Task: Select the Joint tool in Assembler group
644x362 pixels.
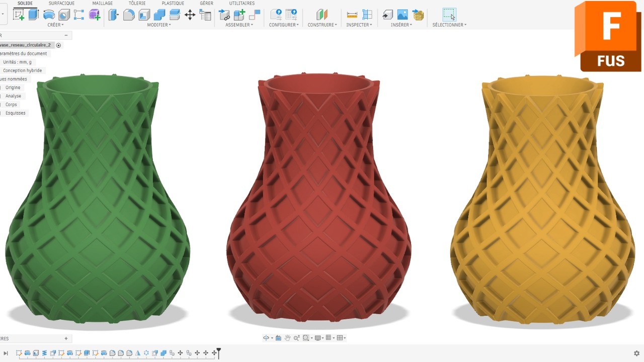Action: (255, 15)
